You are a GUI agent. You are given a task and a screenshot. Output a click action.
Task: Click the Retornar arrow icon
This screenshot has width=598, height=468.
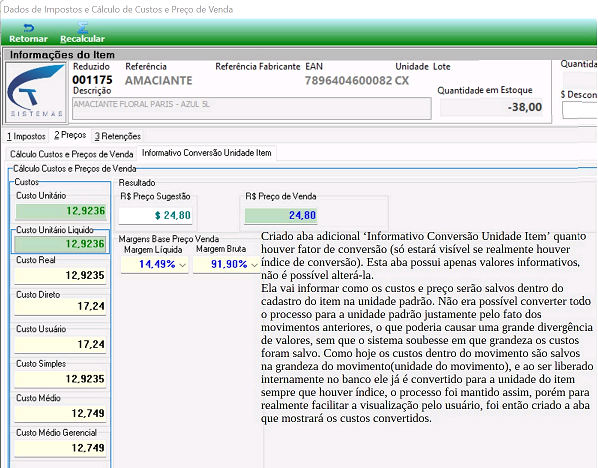point(29,27)
